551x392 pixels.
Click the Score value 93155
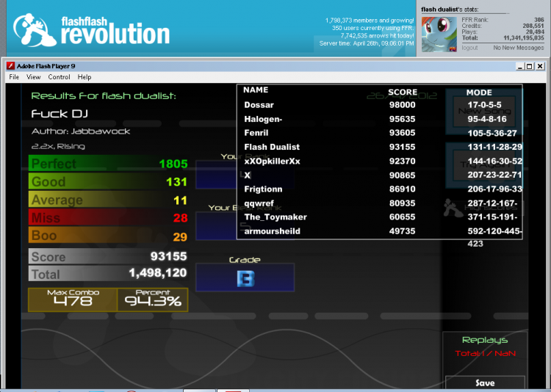pos(169,256)
